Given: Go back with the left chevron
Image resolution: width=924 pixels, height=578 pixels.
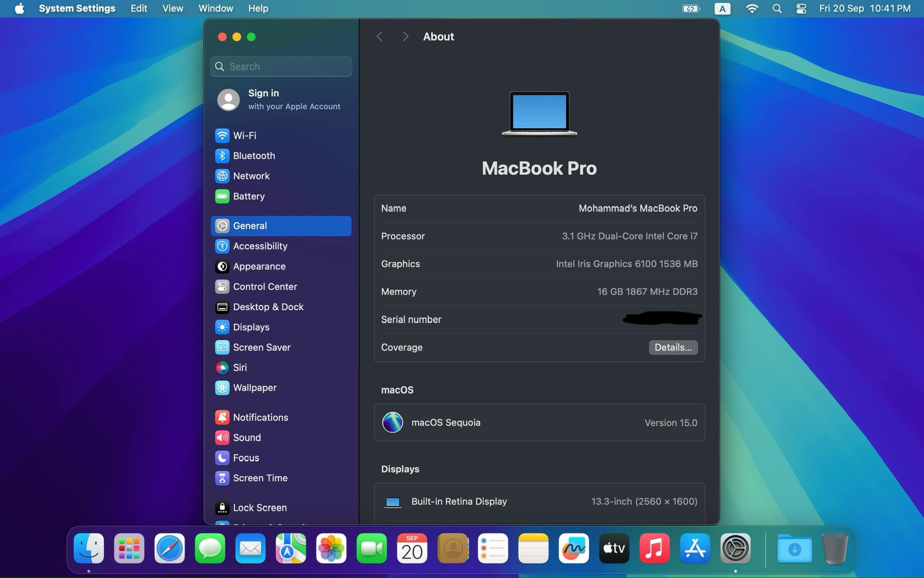Looking at the screenshot, I should (x=379, y=37).
